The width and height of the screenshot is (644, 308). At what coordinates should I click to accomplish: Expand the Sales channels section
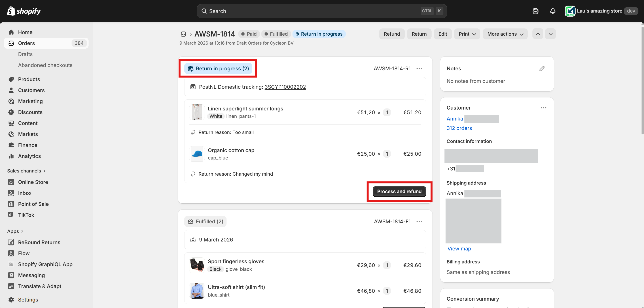pos(26,171)
